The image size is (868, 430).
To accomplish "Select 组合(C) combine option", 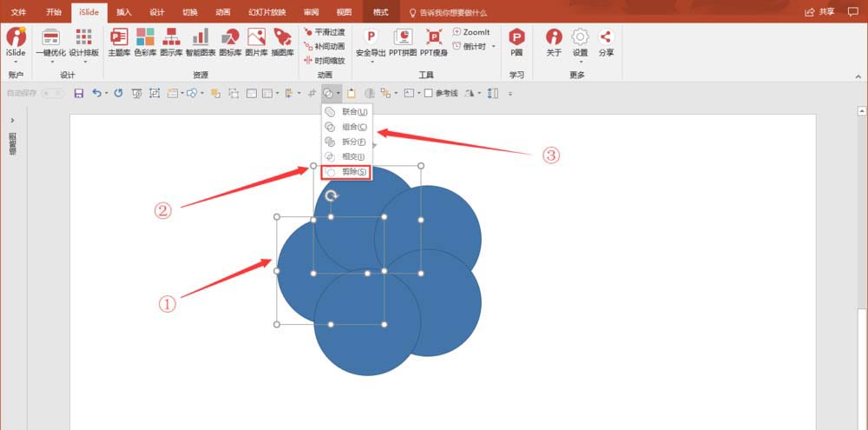I will tap(347, 127).
